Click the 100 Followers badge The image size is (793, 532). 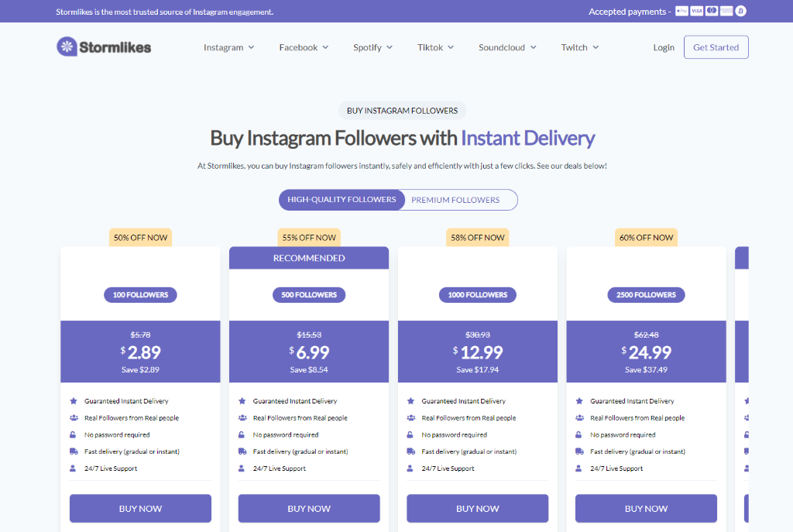pos(141,295)
